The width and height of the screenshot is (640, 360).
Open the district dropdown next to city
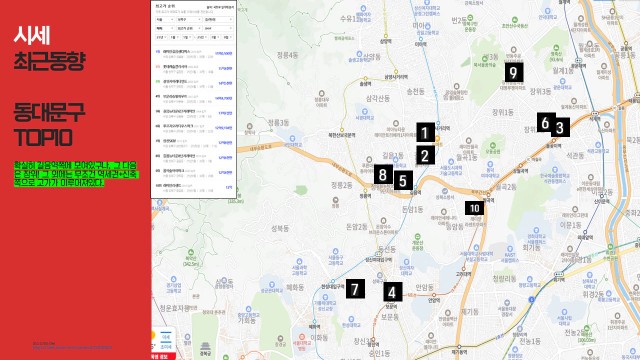pos(189,20)
